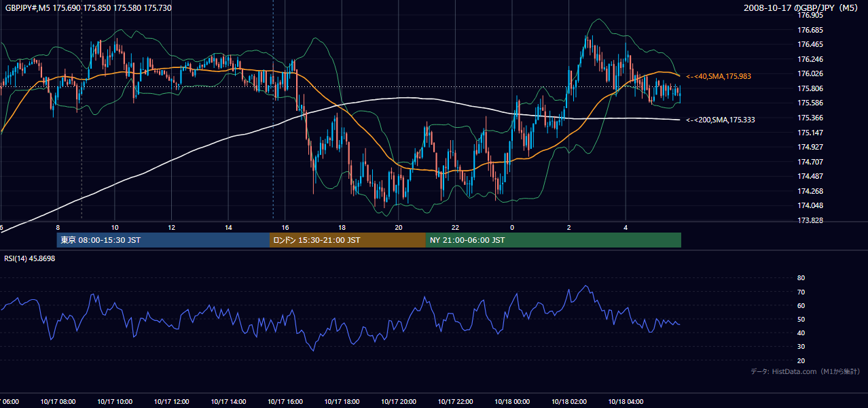Click price axis value 174.927

[x=810, y=147]
